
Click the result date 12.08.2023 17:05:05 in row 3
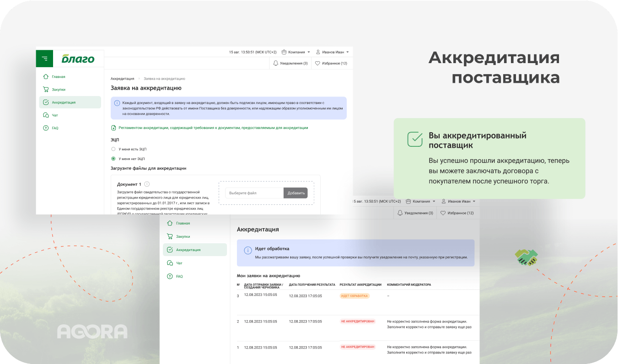306,296
